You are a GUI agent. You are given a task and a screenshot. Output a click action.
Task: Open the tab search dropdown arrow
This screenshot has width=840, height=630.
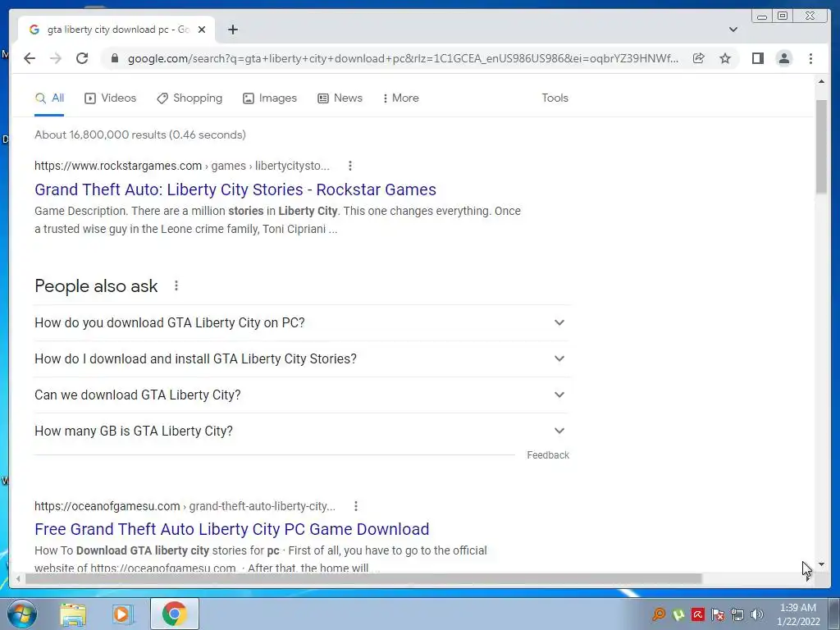[733, 30]
